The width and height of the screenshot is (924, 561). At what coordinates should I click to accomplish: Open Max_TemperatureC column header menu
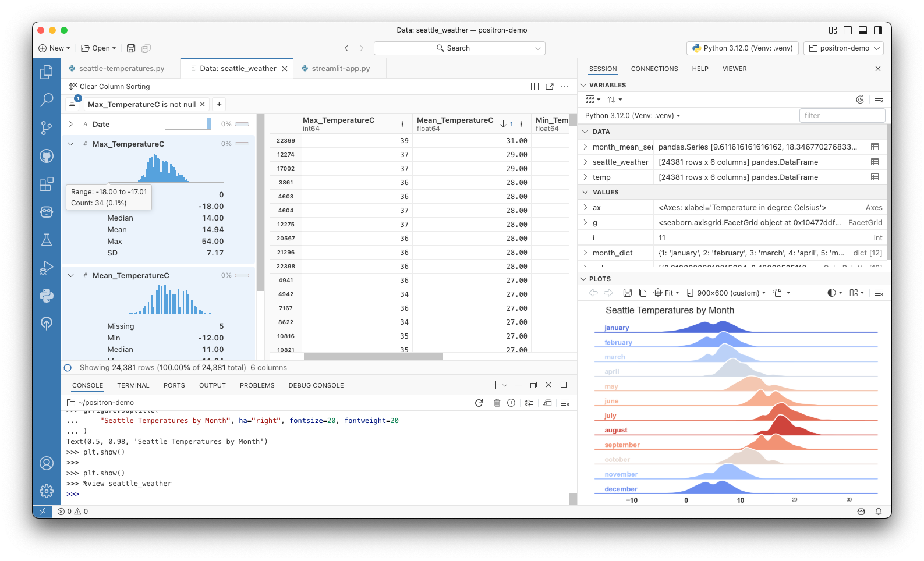[x=402, y=124]
